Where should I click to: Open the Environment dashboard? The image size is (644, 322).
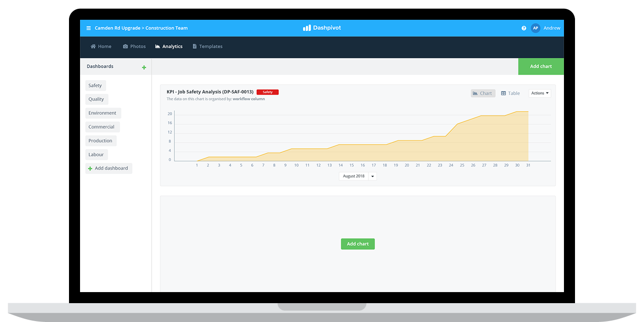(103, 113)
